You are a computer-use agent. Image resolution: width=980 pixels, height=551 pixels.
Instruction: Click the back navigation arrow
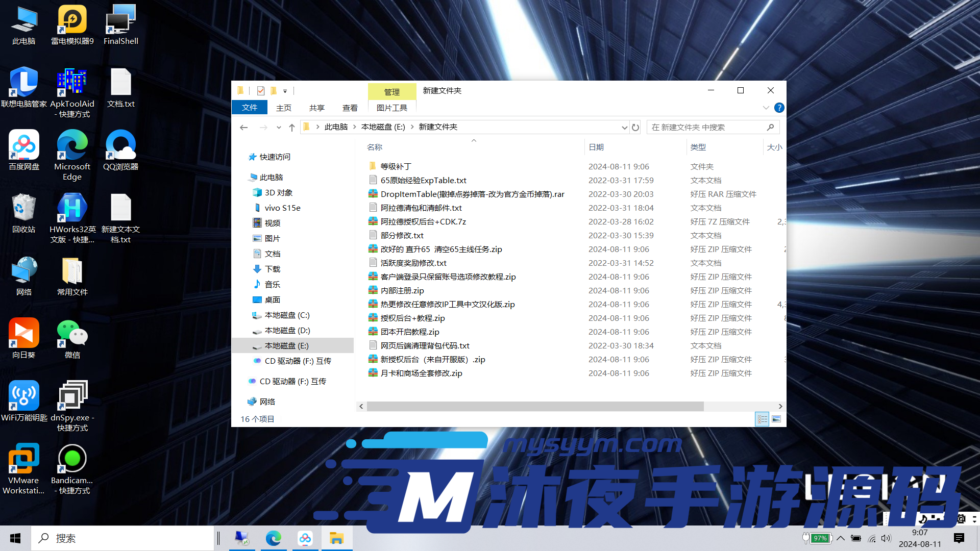pos(243,127)
